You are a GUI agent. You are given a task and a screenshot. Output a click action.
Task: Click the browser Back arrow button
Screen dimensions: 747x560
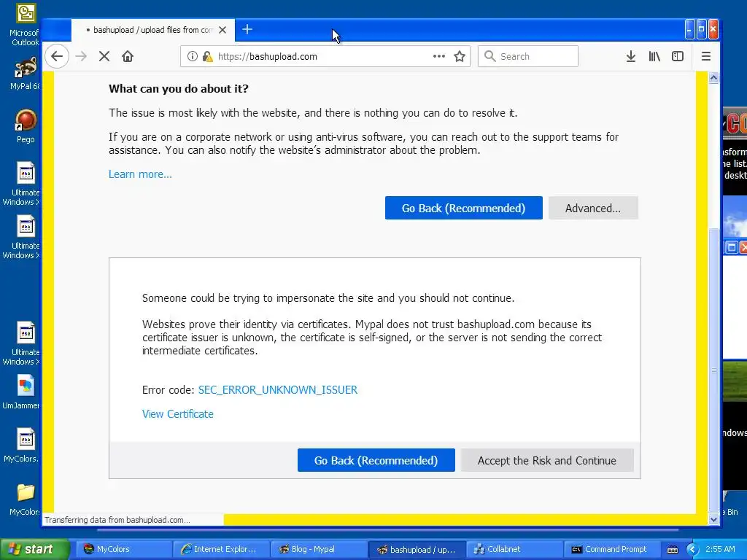point(57,56)
